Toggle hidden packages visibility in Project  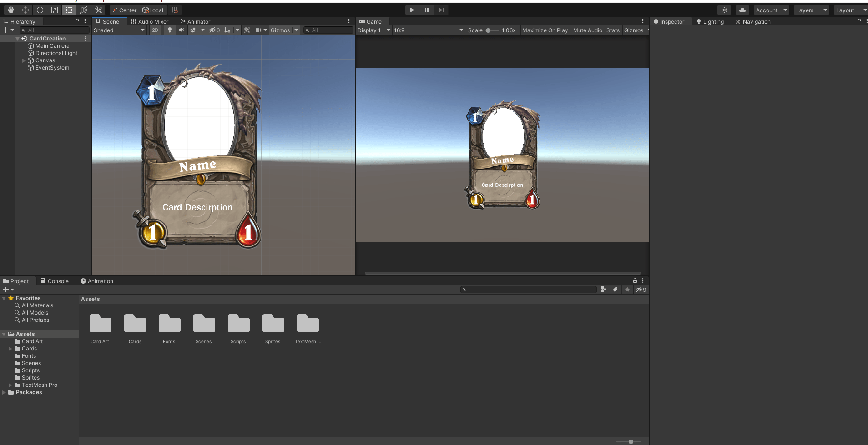tap(641, 290)
